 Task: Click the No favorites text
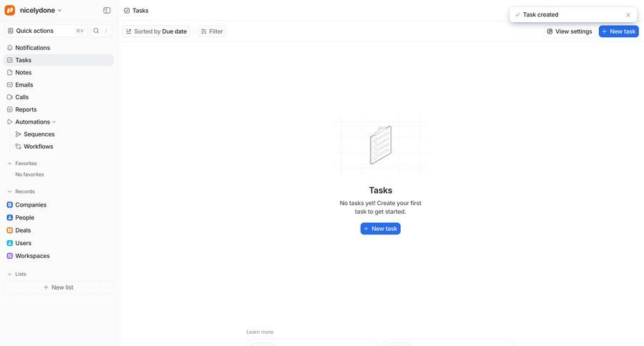pyautogui.click(x=29, y=174)
